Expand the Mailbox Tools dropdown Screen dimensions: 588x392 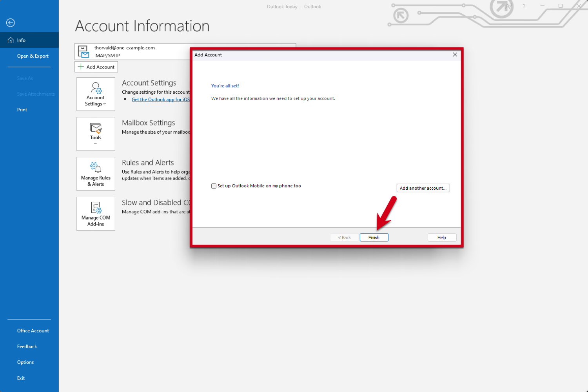[x=96, y=134]
